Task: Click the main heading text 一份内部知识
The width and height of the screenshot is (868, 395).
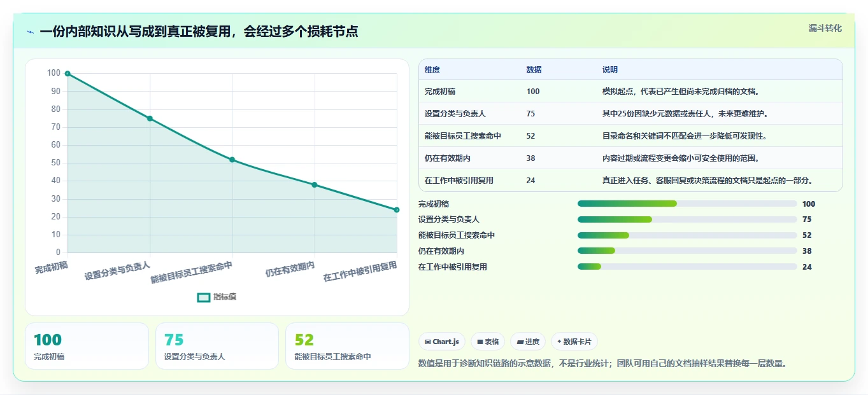Action: click(x=199, y=31)
